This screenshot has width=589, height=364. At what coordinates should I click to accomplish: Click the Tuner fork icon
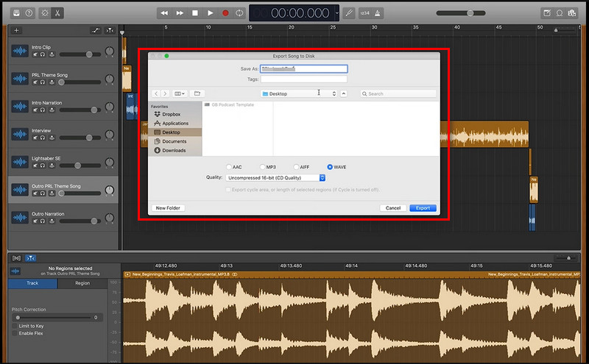[x=349, y=13]
